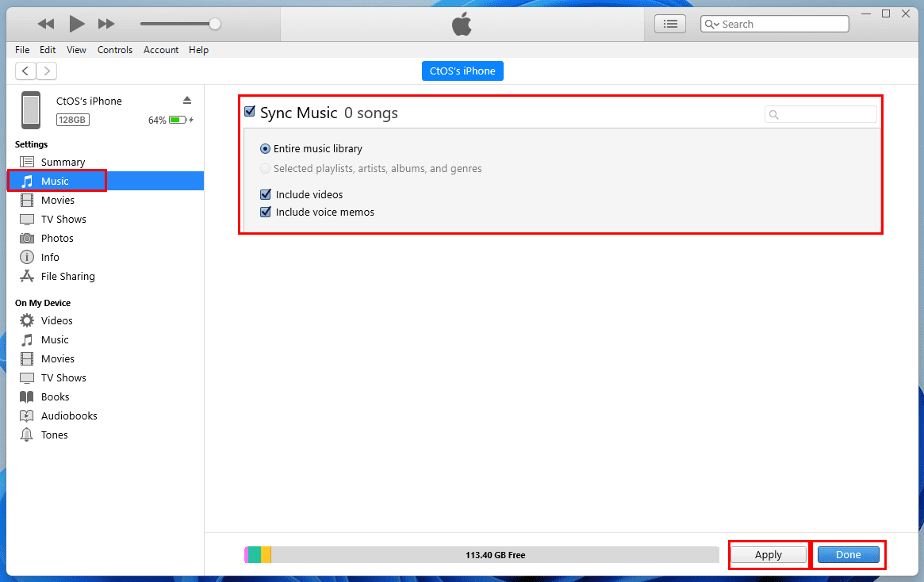Click the iPhone device icon in the sidebar
The width and height of the screenshot is (924, 582).
pyautogui.click(x=31, y=110)
